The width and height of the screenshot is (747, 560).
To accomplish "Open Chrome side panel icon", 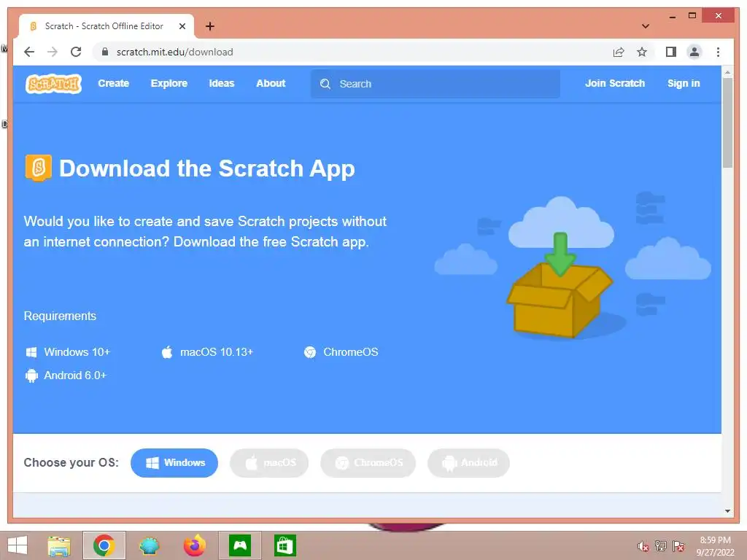I will (671, 52).
